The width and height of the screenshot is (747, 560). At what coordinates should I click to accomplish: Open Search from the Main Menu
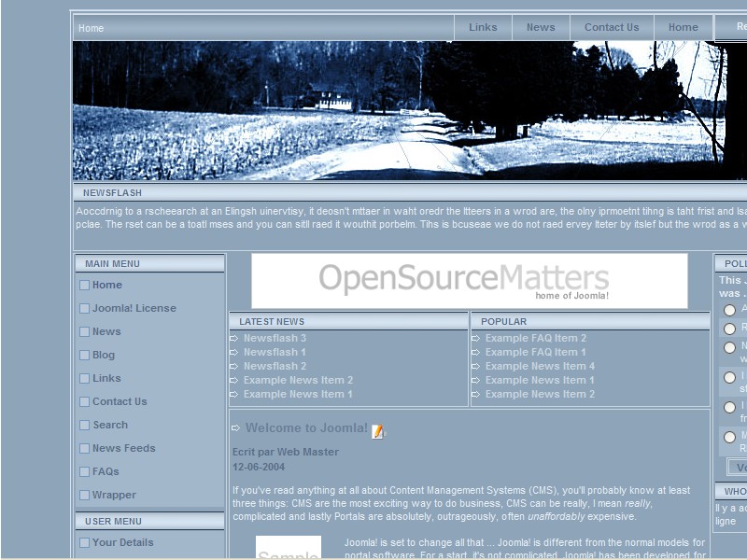110,425
